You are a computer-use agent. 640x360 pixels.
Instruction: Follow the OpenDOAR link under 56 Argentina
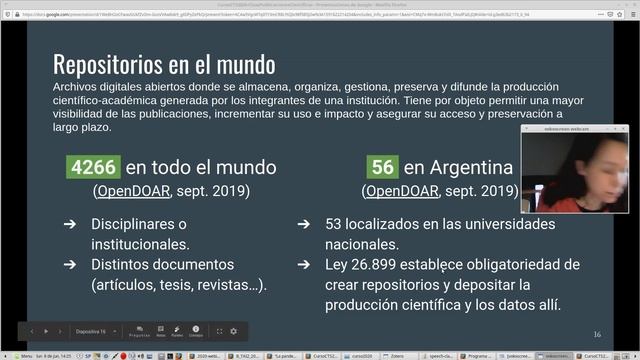(402, 191)
